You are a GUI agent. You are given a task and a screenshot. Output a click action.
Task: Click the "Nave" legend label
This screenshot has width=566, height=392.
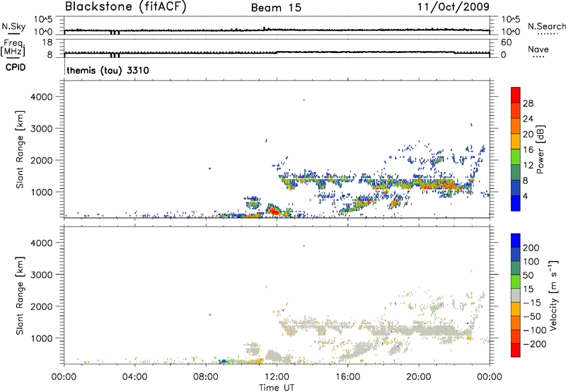(x=538, y=49)
